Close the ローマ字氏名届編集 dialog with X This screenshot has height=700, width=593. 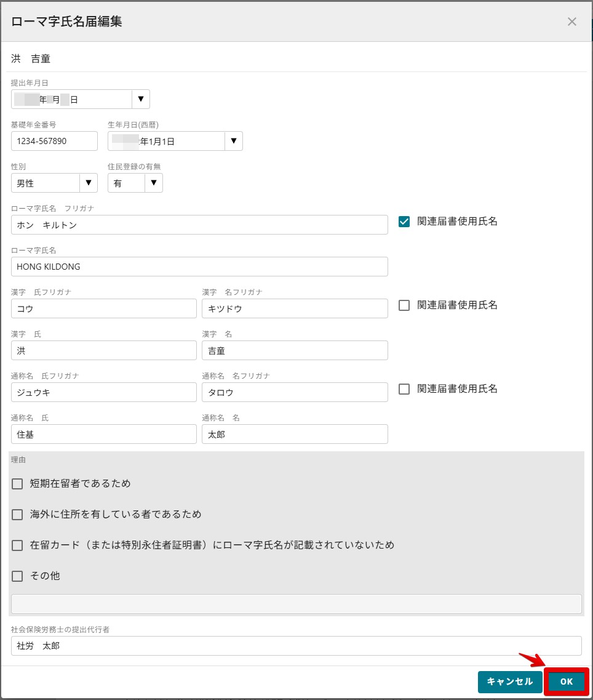(571, 22)
